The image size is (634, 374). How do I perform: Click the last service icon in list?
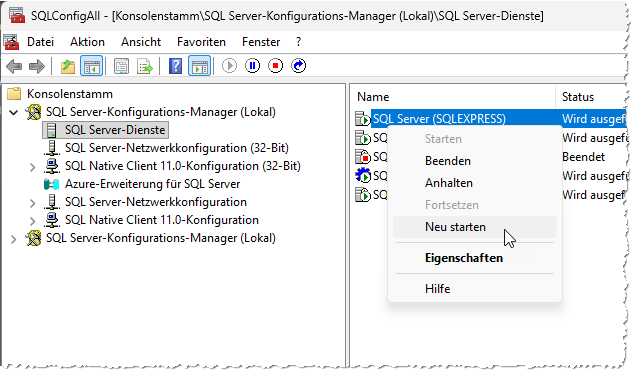coord(362,194)
